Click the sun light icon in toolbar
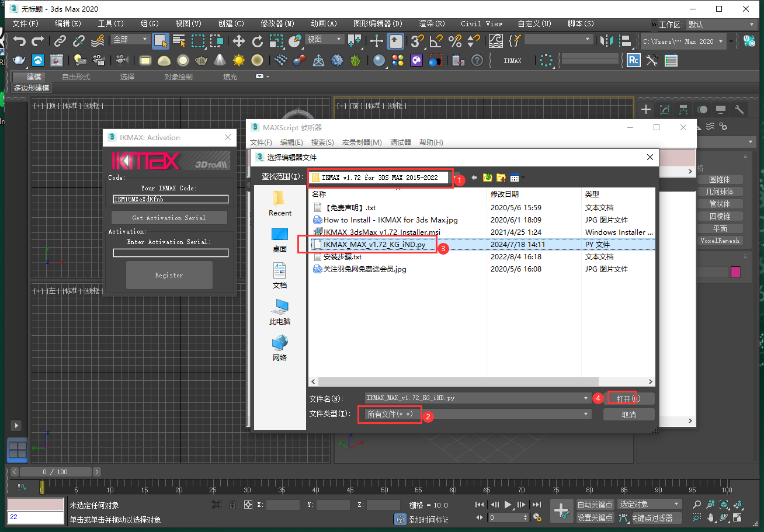 pos(238,60)
